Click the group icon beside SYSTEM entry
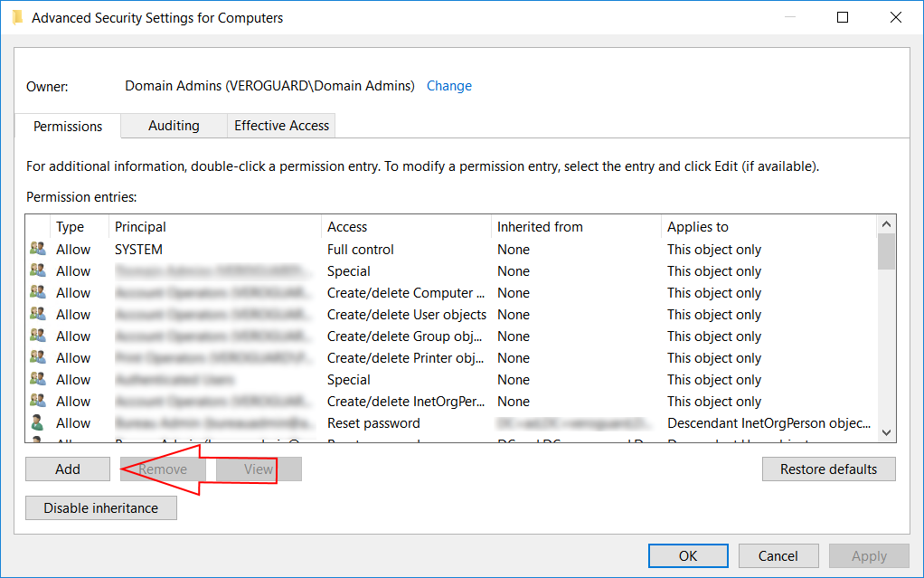The width and height of the screenshot is (924, 578). (x=37, y=250)
